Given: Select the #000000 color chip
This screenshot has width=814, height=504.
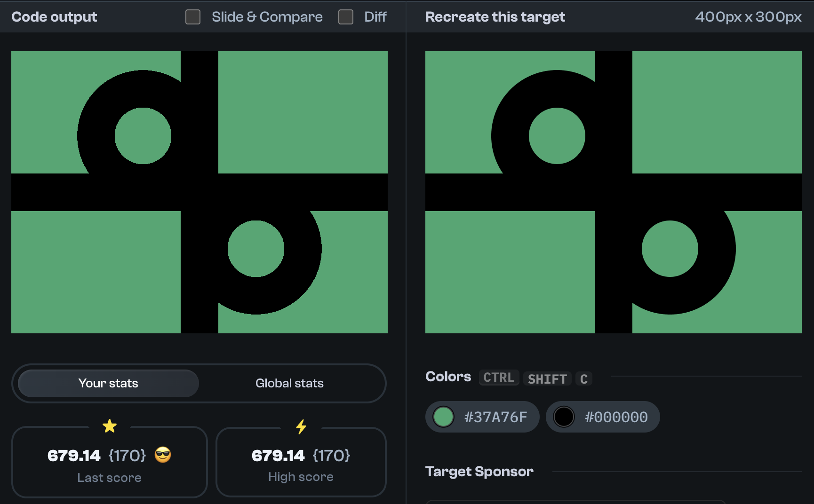Looking at the screenshot, I should (603, 417).
